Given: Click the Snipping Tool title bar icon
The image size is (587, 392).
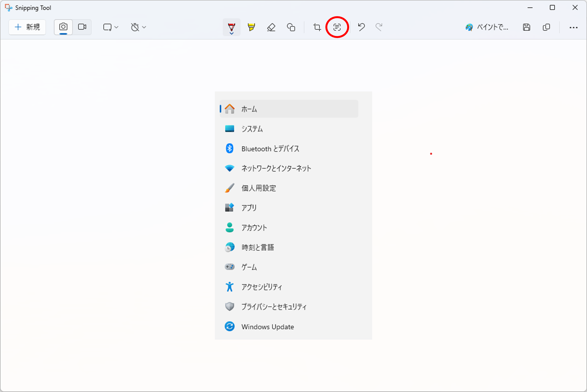Looking at the screenshot, I should 9,8.
